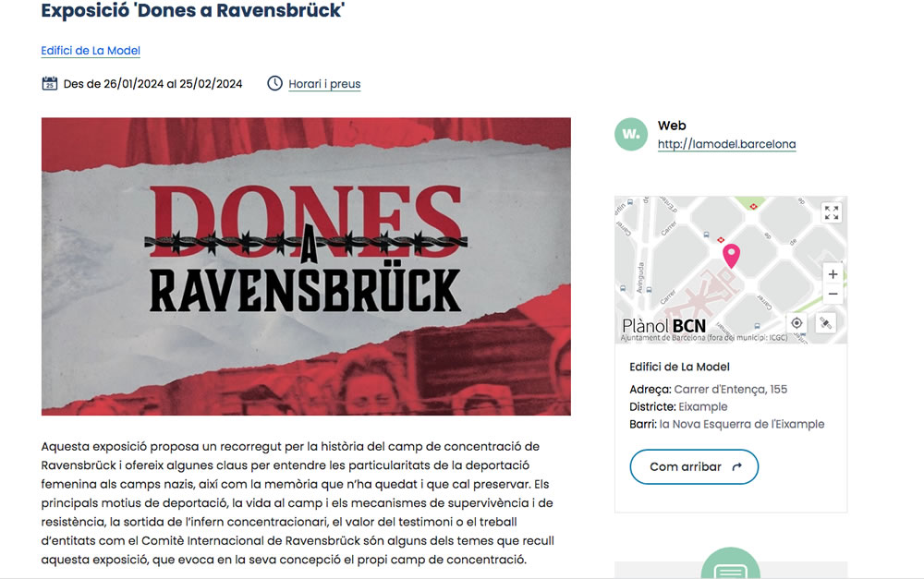
Task: Click the arrow icon in Com arribar
Action: (736, 467)
